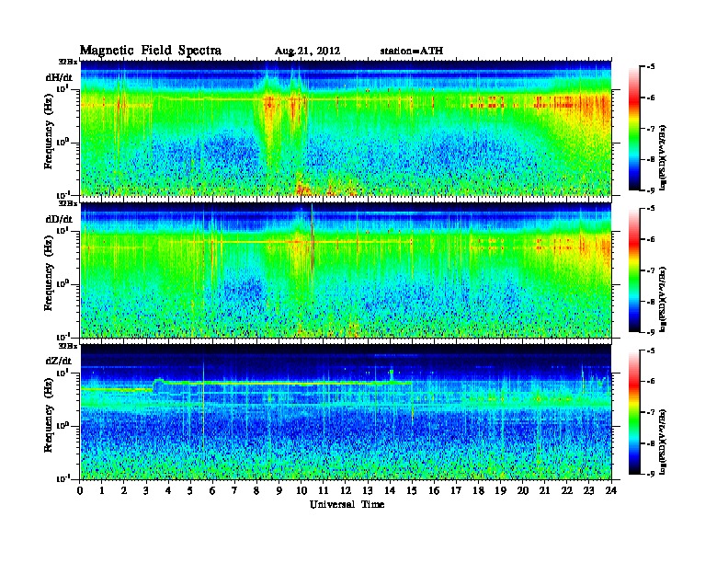Click the color scale bar of the dZ/dt panel

pos(634,412)
